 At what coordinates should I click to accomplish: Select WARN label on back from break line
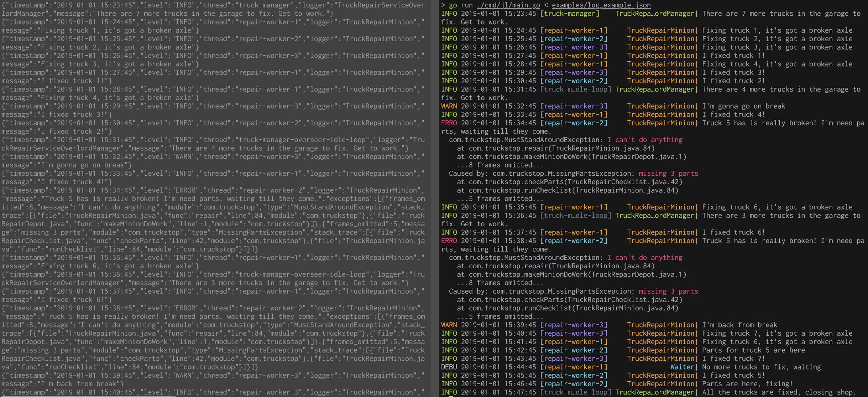pyautogui.click(x=449, y=325)
